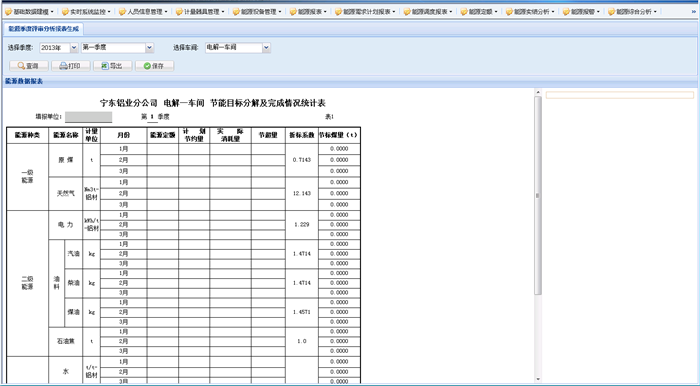700x386 pixels.
Task: Print the report with 打印 button
Action: (x=71, y=66)
